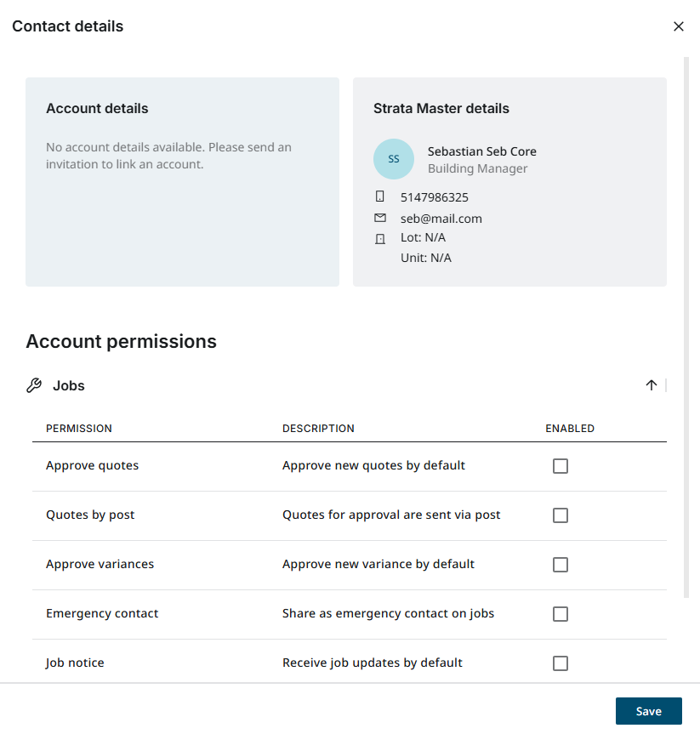Click the DESCRIPTION column header
Viewport: 700px width, 734px height.
[318, 428]
